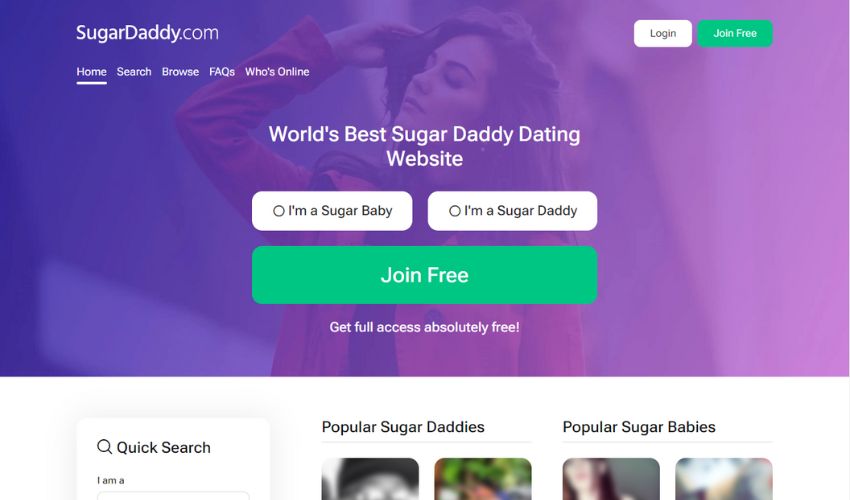This screenshot has height=500, width=850.
Task: Select the I'm a Sugar Daddy radio
Action: (x=455, y=211)
